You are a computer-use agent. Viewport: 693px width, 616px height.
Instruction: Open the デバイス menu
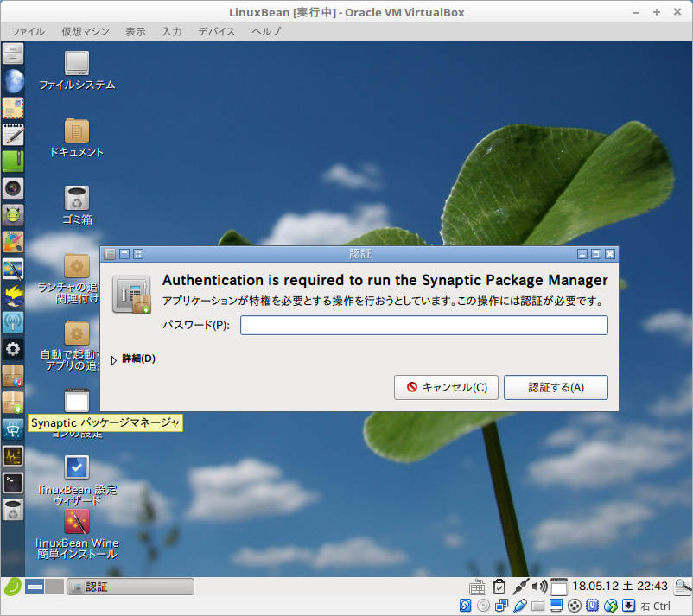(217, 31)
